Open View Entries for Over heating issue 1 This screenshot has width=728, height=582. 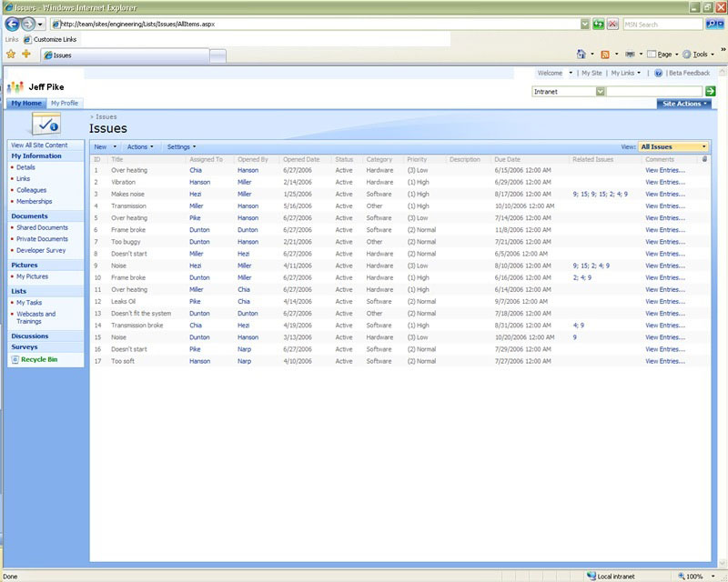click(x=664, y=170)
